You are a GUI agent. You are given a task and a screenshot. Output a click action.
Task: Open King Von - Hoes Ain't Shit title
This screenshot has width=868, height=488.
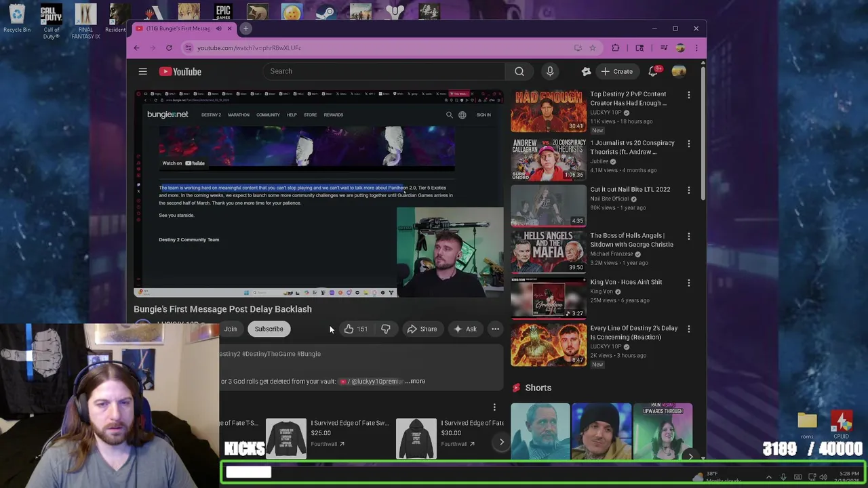(626, 282)
